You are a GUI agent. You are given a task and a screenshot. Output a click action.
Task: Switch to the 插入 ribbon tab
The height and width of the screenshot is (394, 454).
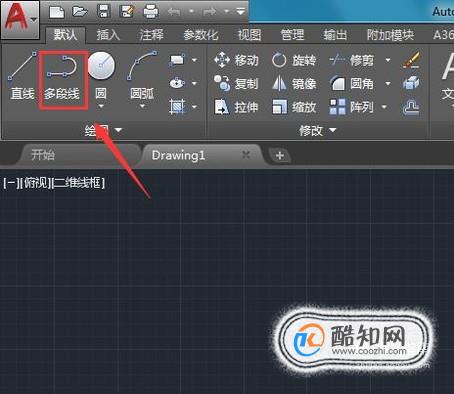click(x=108, y=34)
